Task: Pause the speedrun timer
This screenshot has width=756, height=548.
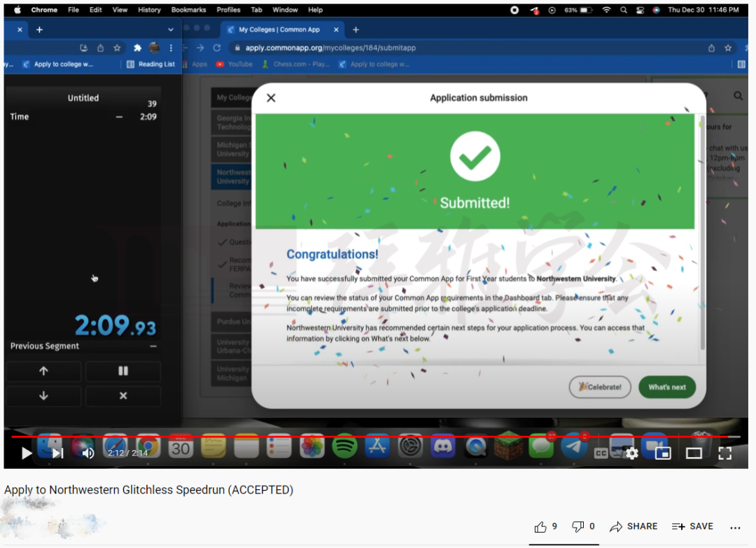Action: [123, 371]
